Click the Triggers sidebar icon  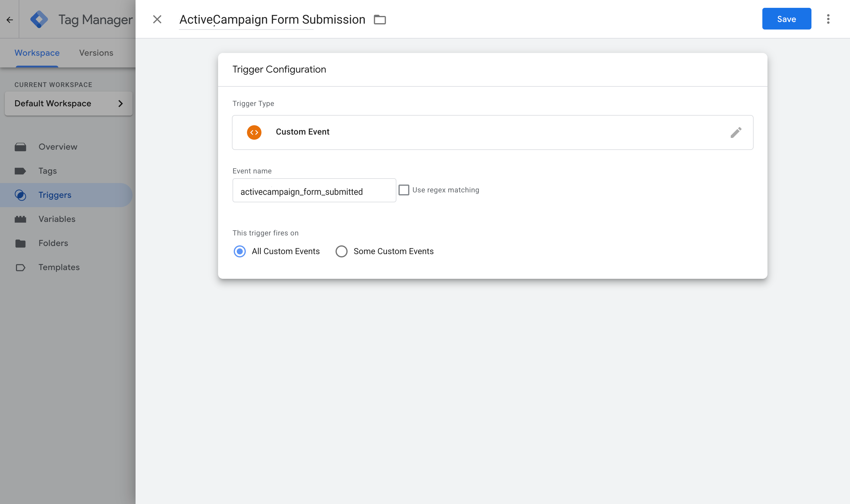click(x=20, y=195)
